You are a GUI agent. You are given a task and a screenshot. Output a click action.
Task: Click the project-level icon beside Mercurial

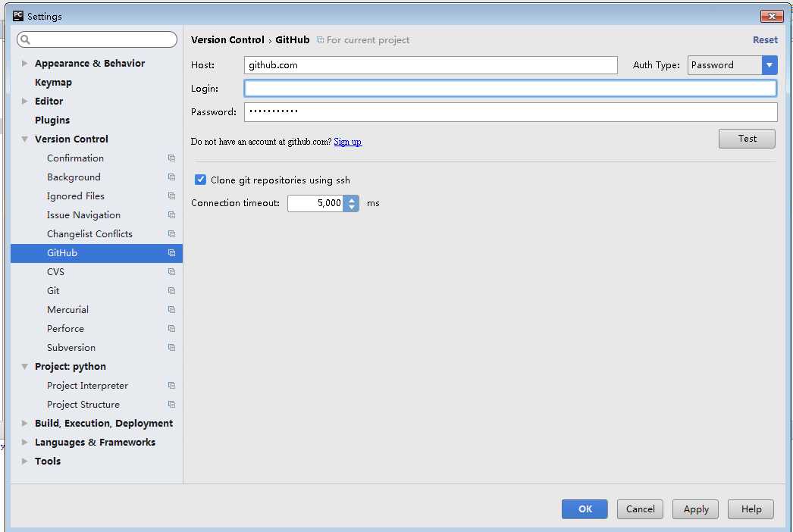click(171, 309)
